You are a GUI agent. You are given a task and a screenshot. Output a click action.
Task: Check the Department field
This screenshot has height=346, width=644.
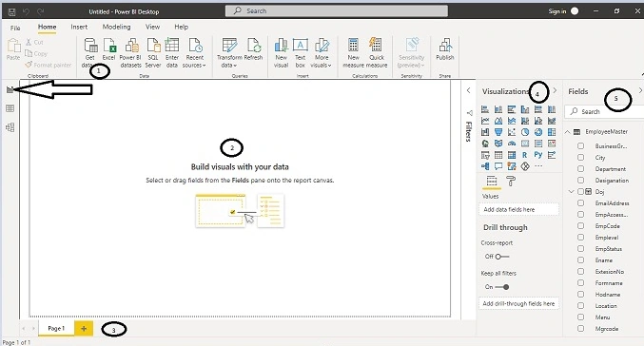click(x=581, y=168)
